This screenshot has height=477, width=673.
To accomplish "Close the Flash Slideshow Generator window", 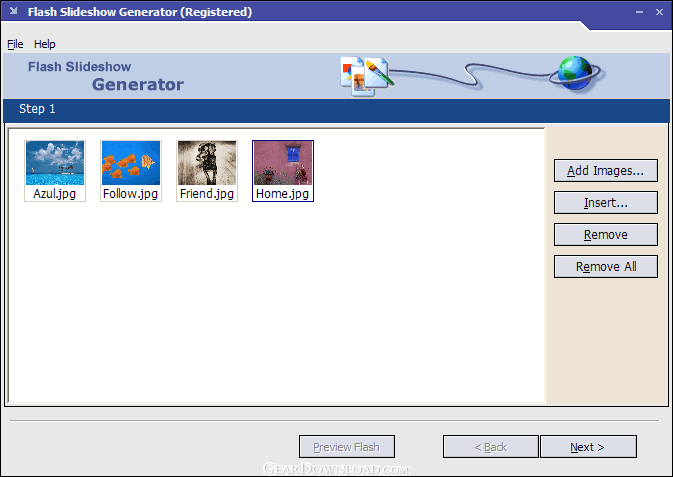I will point(659,12).
